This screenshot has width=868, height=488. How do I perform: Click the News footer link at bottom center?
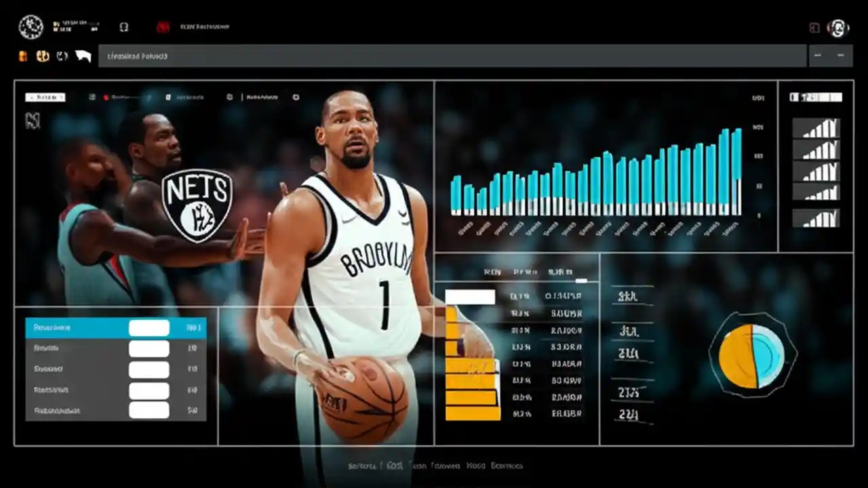(475, 466)
